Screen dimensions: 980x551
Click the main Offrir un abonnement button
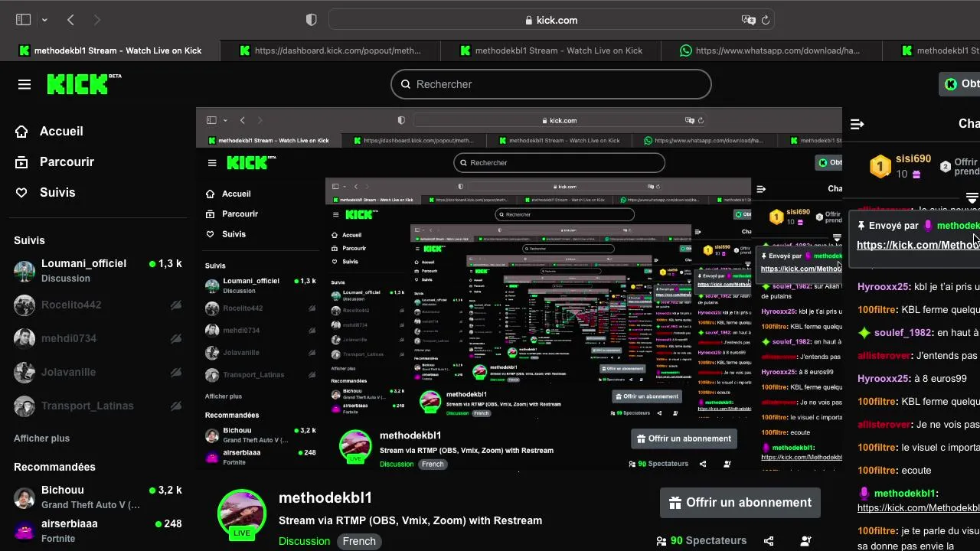tap(740, 503)
